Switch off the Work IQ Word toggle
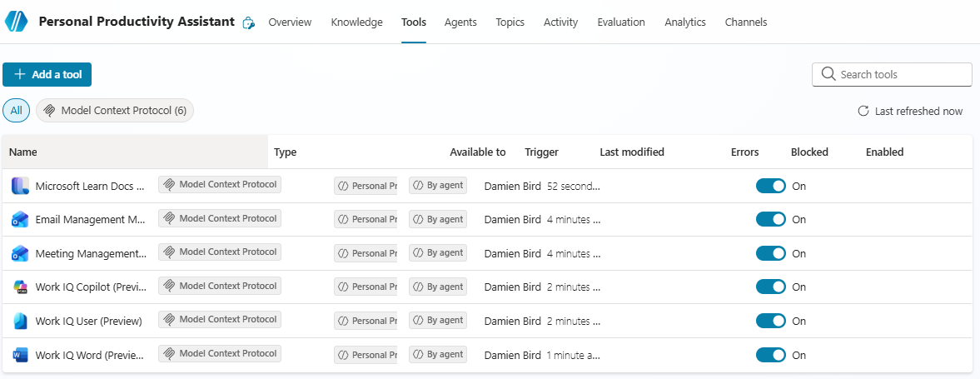This screenshot has height=379, width=980. 771,355
